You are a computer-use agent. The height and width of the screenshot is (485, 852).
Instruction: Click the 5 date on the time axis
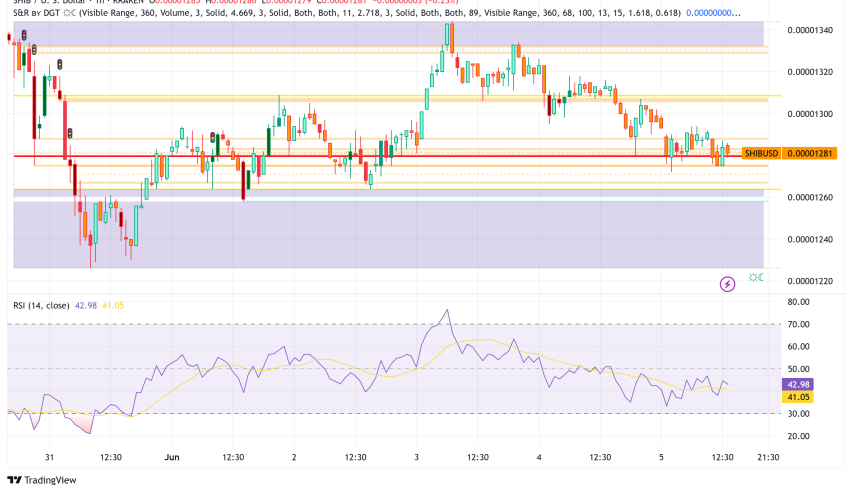click(661, 457)
